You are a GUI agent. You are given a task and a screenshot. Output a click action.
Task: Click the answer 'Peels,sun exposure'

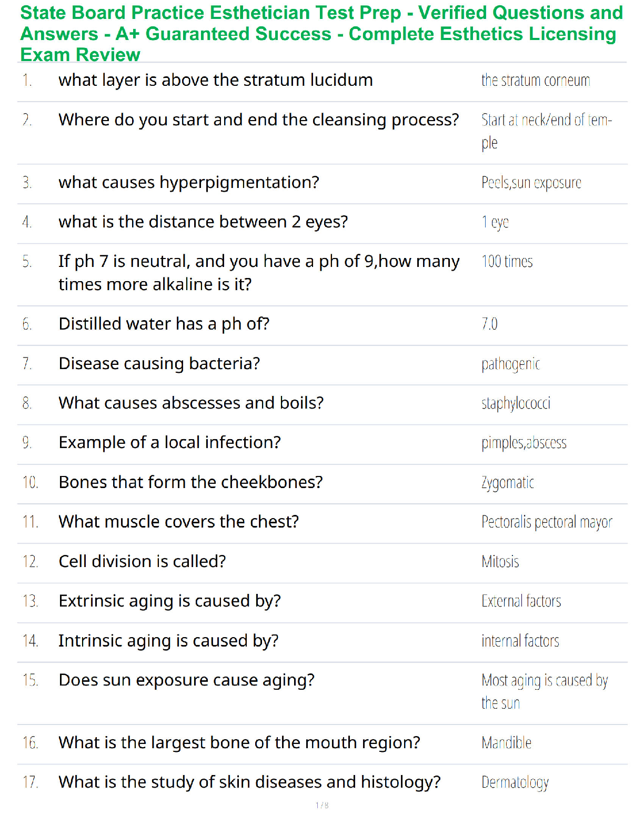pyautogui.click(x=531, y=183)
